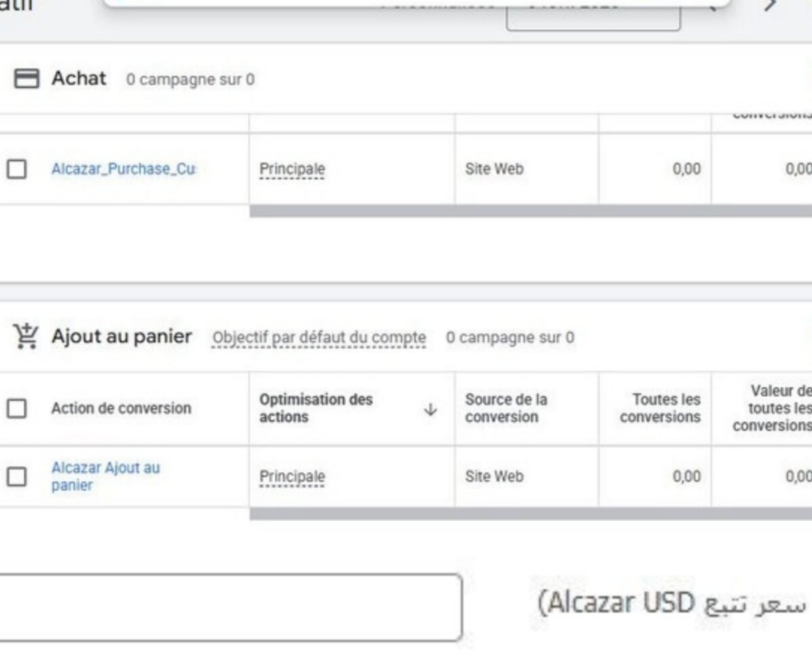
Task: Go to next period with the right chevron
Action: pyautogui.click(x=770, y=5)
